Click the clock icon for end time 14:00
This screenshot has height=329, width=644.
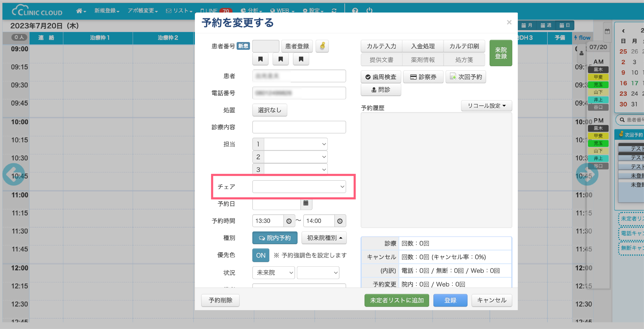pos(340,221)
